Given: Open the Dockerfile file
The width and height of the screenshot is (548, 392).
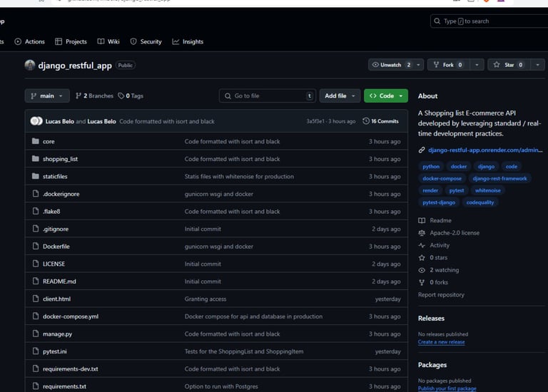Looking at the screenshot, I should pos(56,247).
